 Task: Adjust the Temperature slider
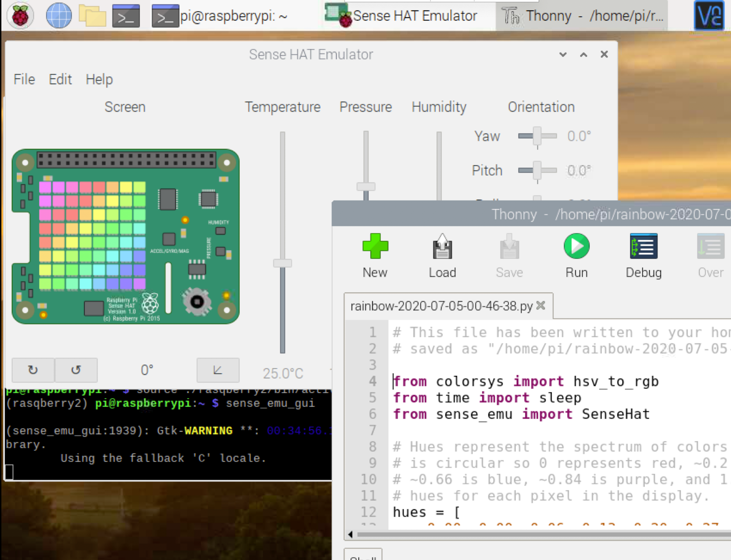click(282, 263)
